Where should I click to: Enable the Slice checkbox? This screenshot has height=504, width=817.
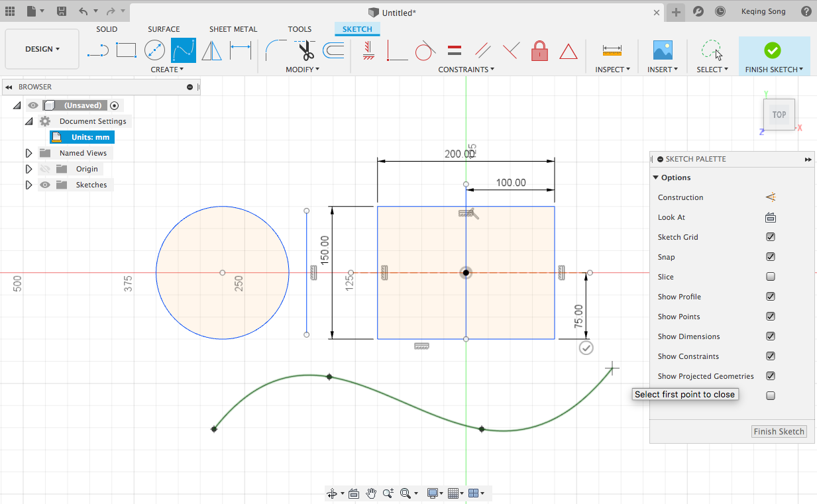[771, 277]
